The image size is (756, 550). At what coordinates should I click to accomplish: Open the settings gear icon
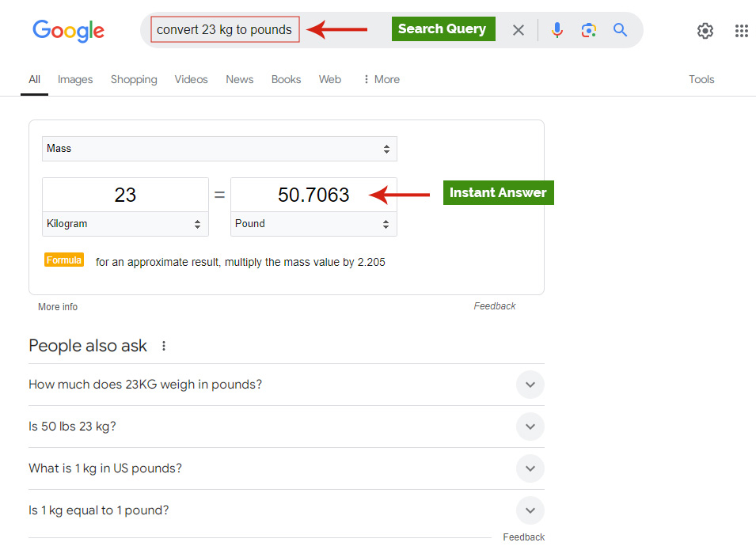(x=705, y=31)
